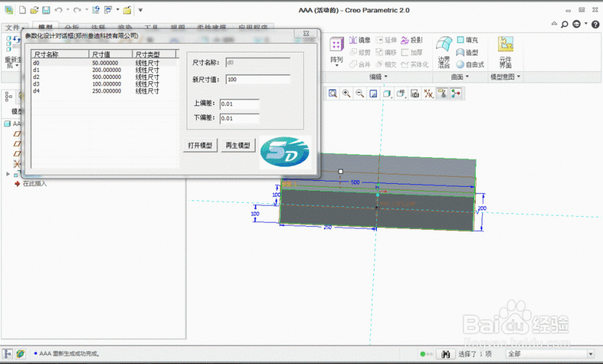
Task: Click the zoom out icon
Action: [x=359, y=93]
